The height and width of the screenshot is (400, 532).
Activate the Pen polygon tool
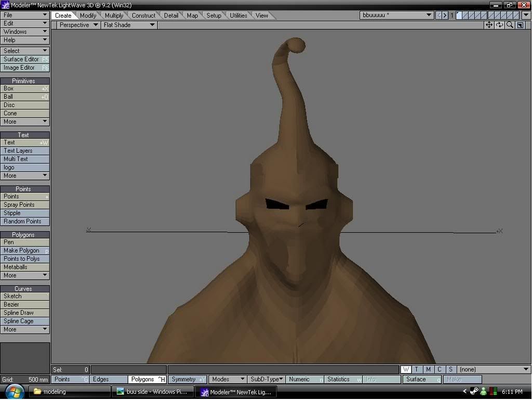tap(25, 242)
